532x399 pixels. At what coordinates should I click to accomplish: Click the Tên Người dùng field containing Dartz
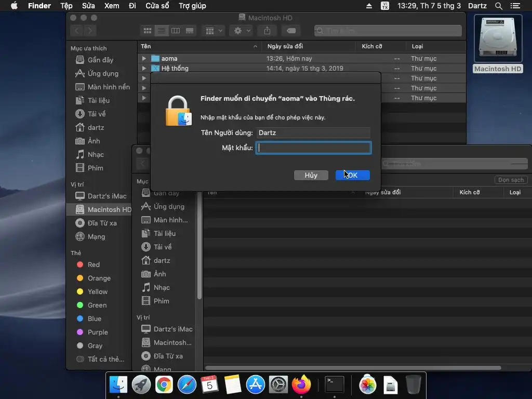point(313,132)
